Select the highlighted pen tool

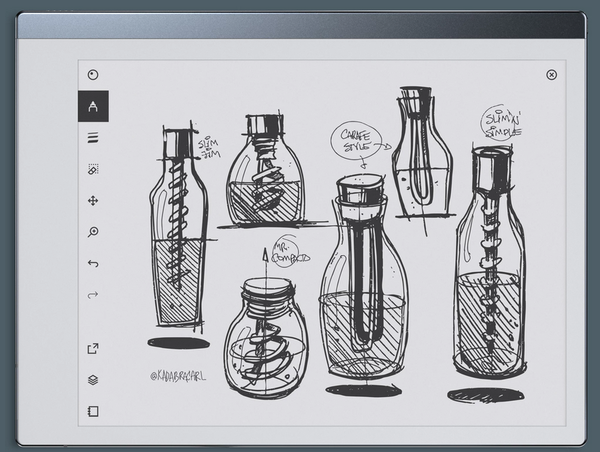pos(93,106)
